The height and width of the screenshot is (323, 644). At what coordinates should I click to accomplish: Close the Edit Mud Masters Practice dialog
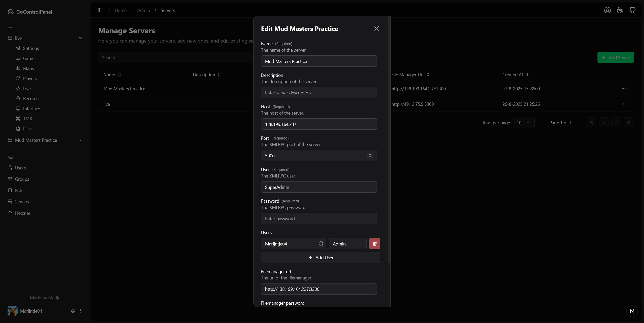coord(376,28)
